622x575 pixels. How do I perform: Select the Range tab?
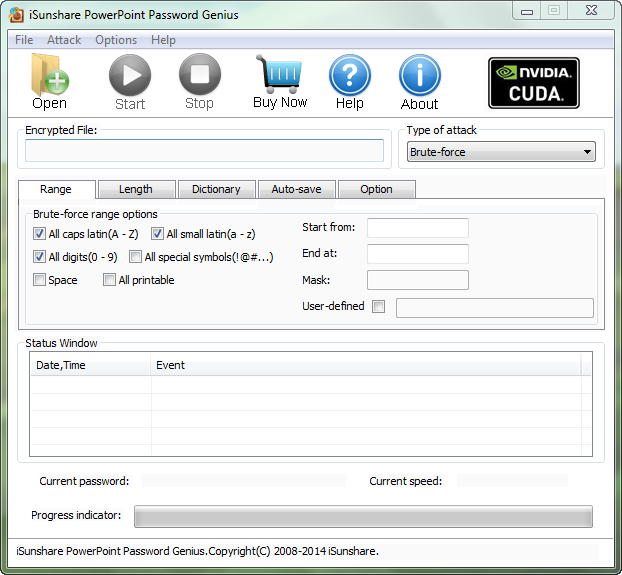(x=56, y=189)
